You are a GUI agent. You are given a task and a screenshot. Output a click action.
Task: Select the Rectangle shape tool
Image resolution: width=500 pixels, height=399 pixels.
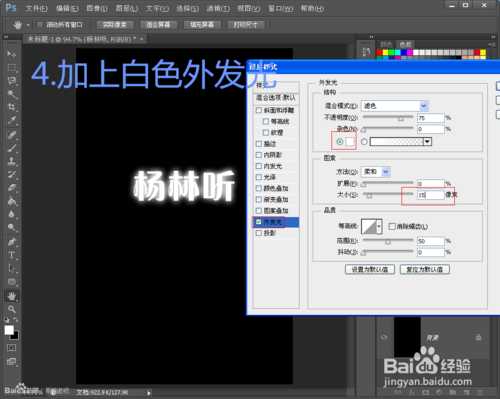12,282
